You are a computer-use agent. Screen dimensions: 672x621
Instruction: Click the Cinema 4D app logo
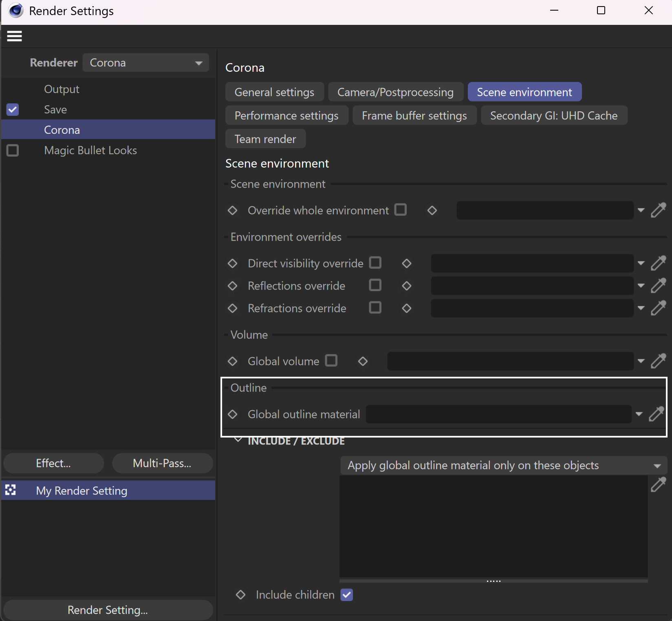[x=16, y=11]
